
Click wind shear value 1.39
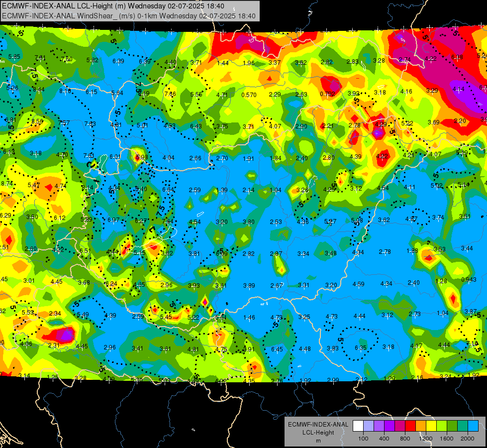[x=222, y=190]
